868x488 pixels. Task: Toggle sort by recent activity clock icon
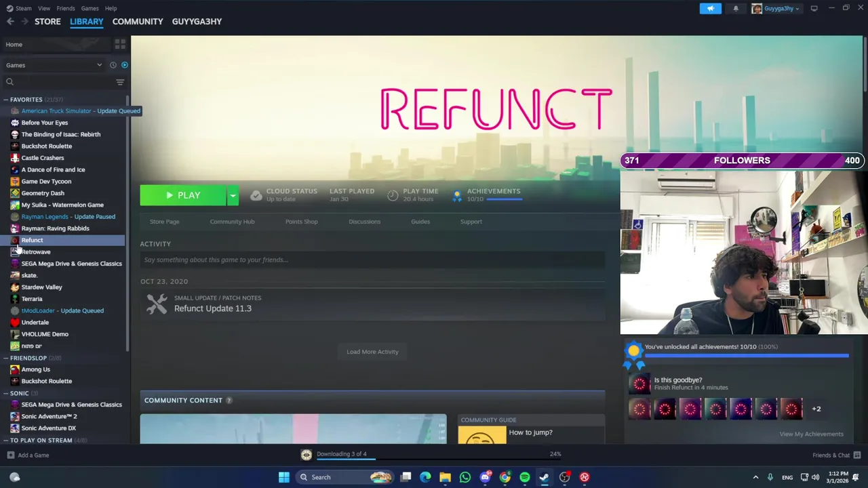pos(113,65)
